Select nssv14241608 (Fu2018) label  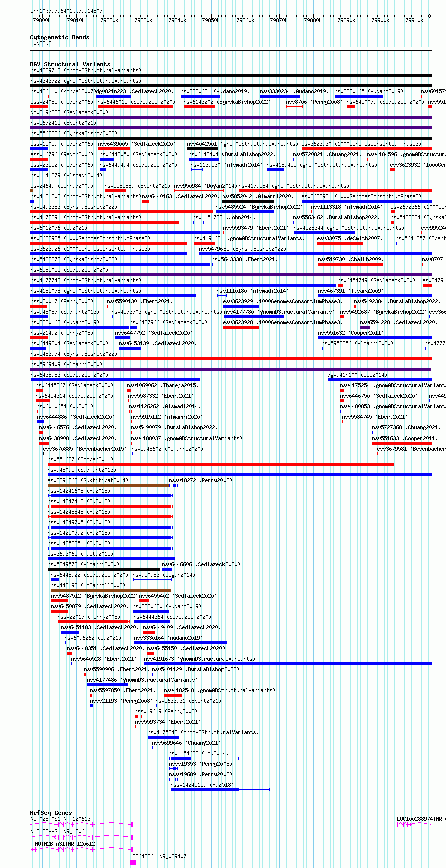click(79, 491)
